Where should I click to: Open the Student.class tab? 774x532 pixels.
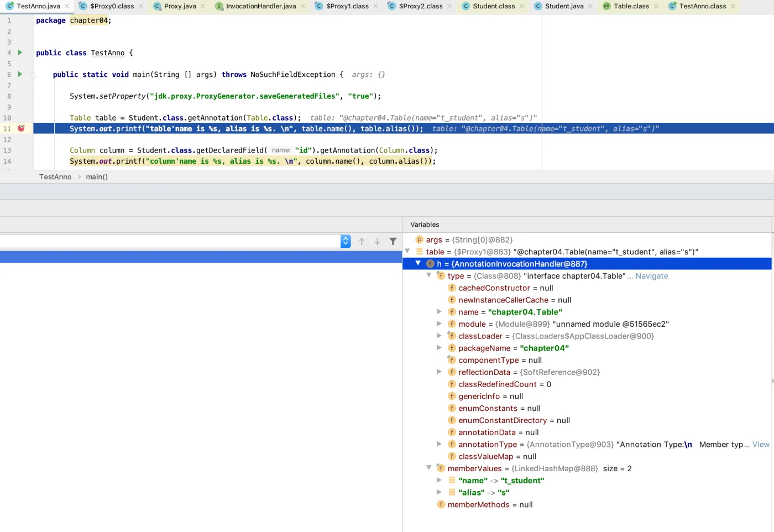coord(494,6)
